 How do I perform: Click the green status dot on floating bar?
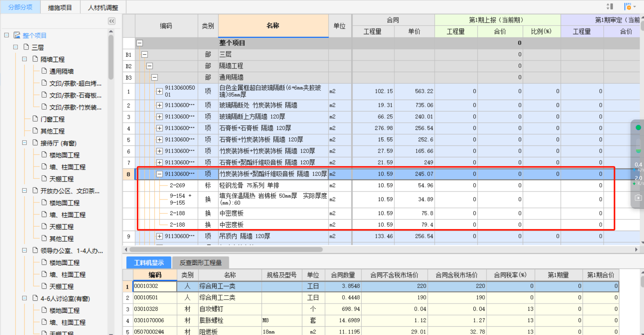[638, 127]
